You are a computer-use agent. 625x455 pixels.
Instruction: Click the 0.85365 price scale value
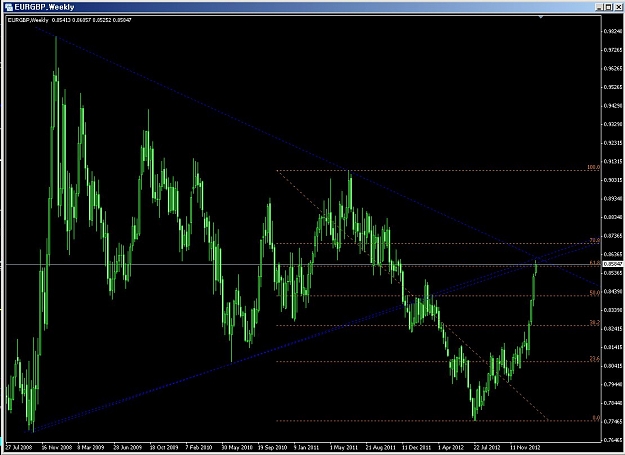pos(613,273)
